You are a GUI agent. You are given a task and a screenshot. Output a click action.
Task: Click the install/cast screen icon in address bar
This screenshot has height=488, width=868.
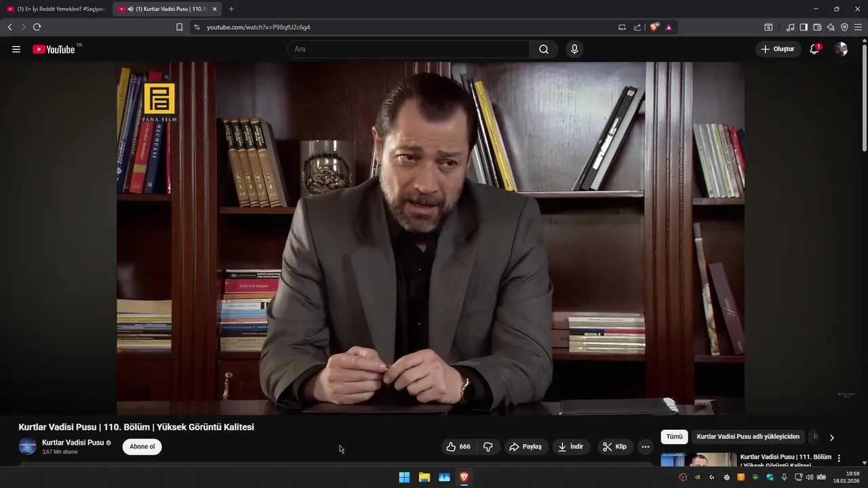click(622, 27)
